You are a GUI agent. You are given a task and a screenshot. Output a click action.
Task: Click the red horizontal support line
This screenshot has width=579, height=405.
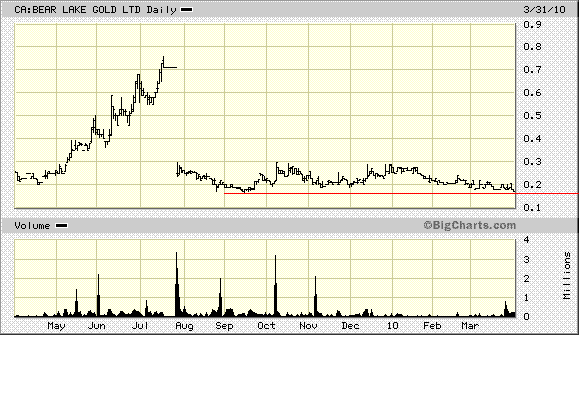click(x=401, y=193)
